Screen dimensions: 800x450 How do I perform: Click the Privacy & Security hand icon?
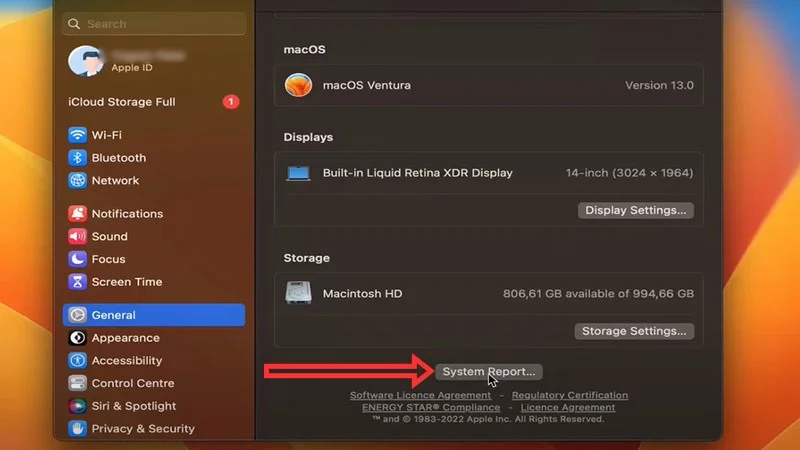click(77, 429)
